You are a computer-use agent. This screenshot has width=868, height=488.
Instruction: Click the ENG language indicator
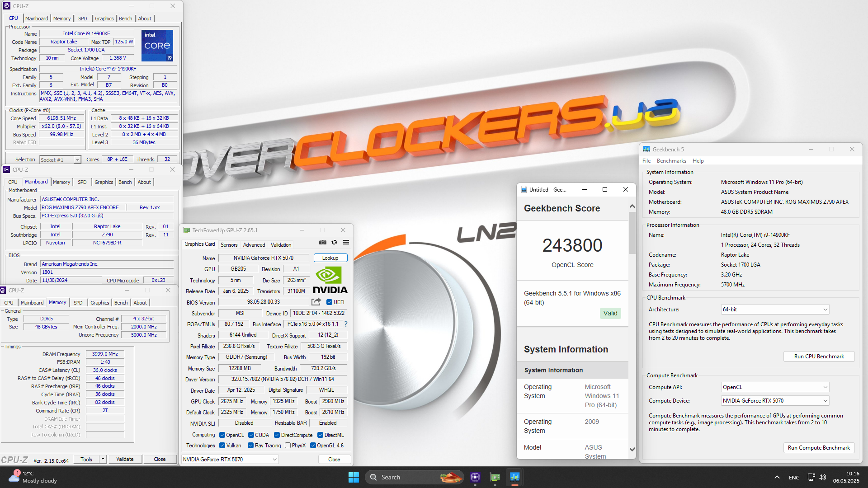tap(794, 477)
